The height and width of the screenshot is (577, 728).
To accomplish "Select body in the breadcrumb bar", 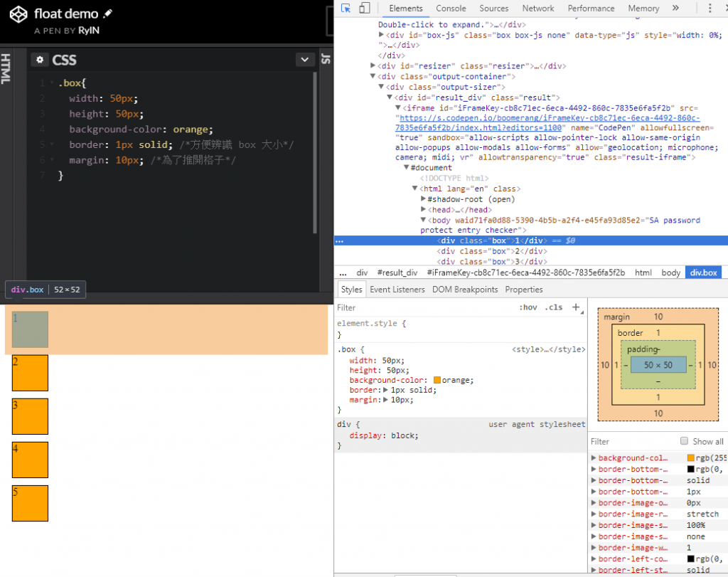I will click(x=671, y=272).
